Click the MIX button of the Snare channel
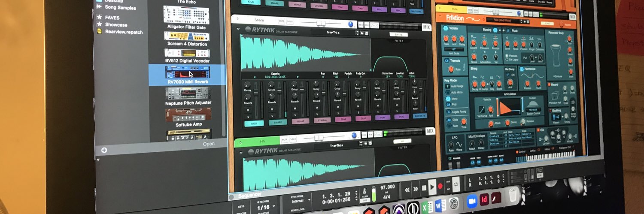Screen dimensions: 644x214 [x=426, y=27]
